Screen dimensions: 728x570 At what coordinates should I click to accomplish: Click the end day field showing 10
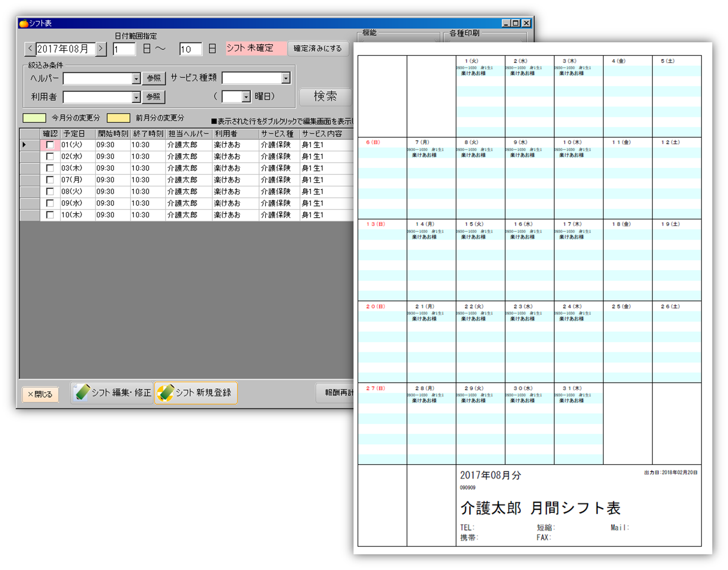click(x=191, y=49)
